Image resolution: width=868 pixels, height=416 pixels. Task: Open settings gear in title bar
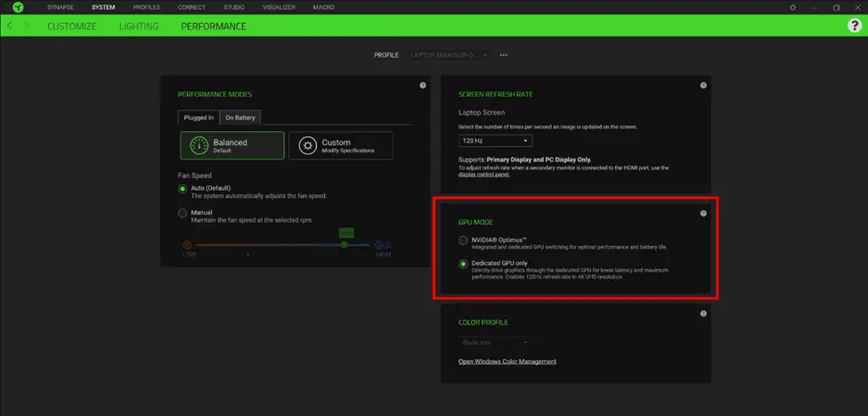click(792, 7)
